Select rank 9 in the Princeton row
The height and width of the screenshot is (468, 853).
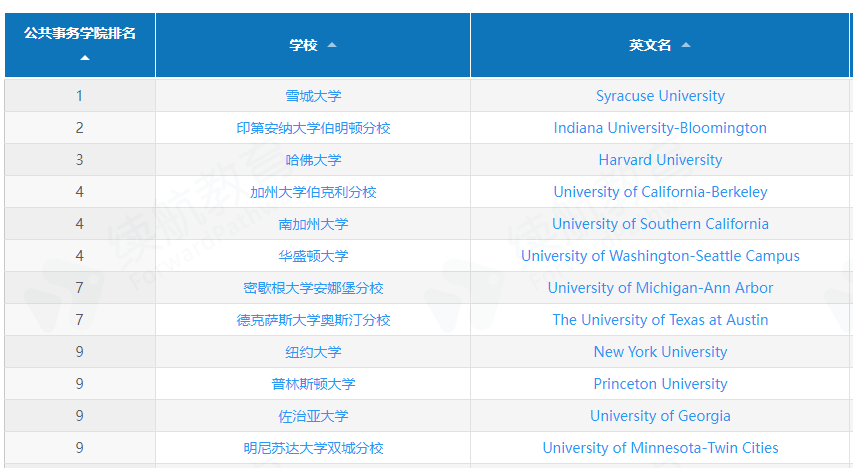pyautogui.click(x=79, y=384)
